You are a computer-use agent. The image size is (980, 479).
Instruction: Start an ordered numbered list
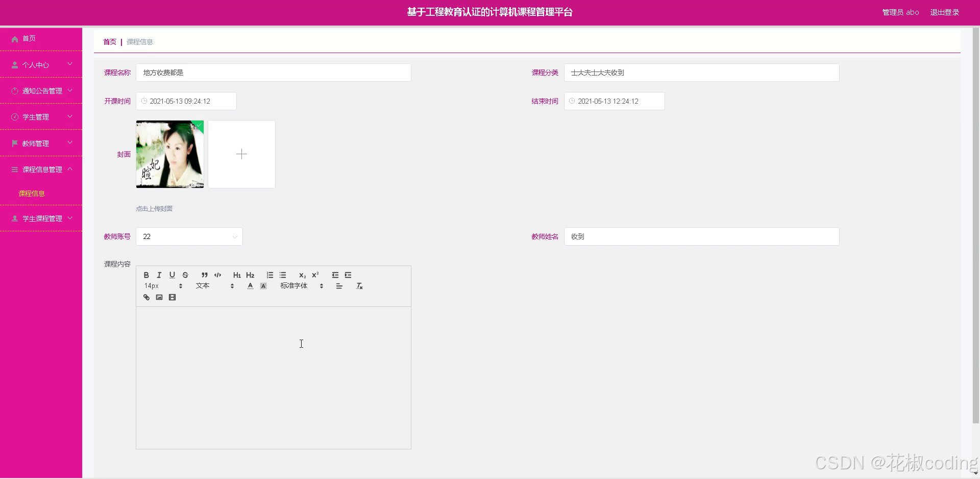click(x=270, y=275)
